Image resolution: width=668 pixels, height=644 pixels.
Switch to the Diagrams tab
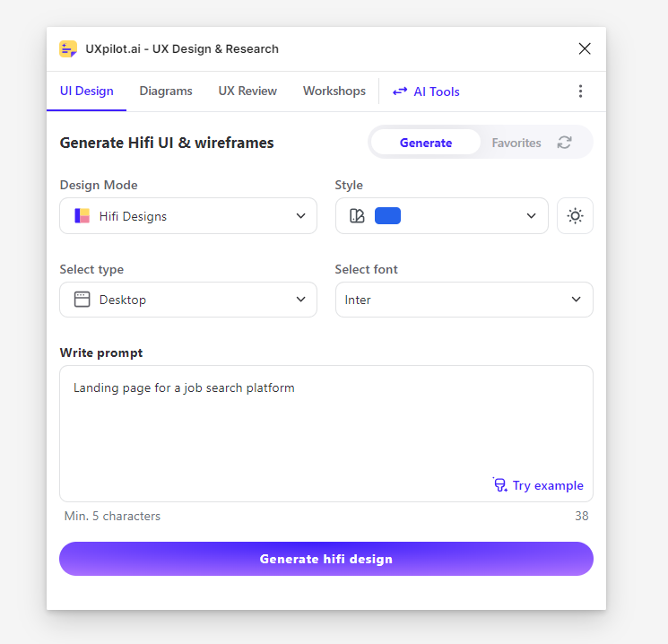click(x=166, y=91)
